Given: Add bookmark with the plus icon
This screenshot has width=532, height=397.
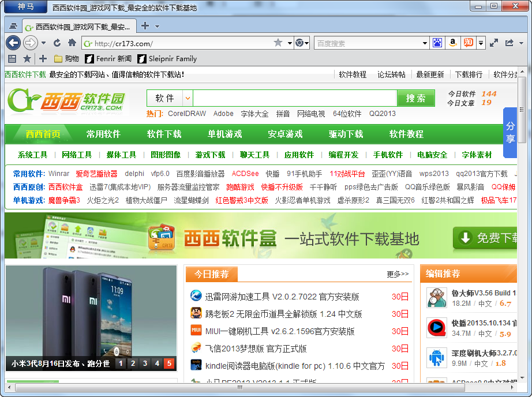Looking at the screenshot, I should pyautogui.click(x=43, y=59).
